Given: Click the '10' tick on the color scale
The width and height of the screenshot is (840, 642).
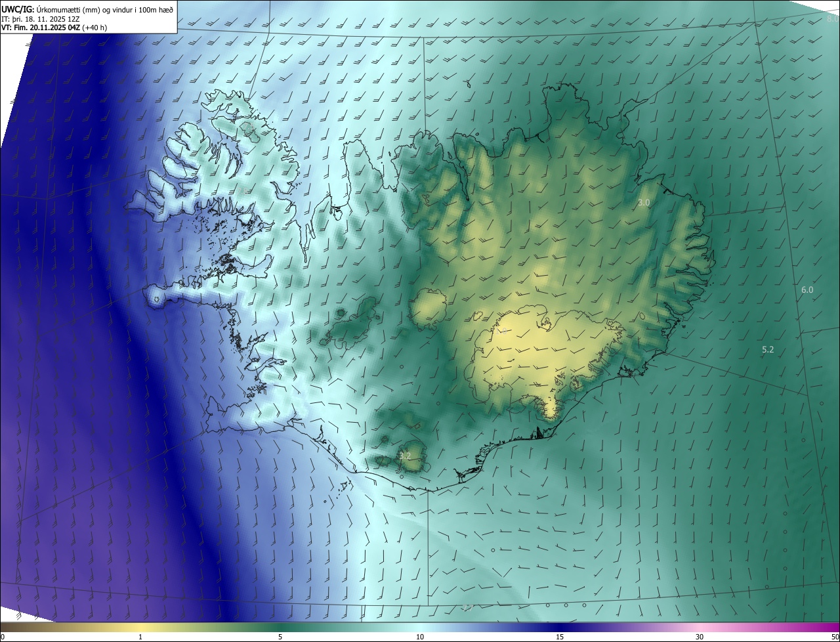Looking at the screenshot, I should tap(420, 637).
